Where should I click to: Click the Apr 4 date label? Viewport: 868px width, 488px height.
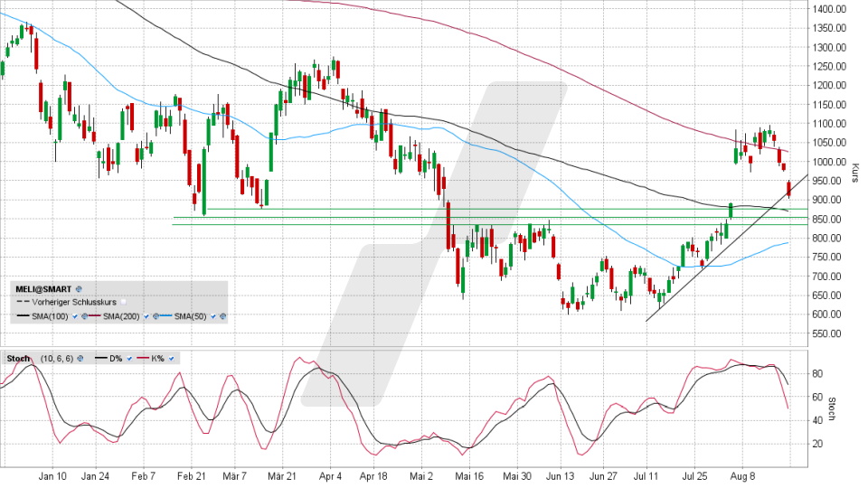(331, 476)
